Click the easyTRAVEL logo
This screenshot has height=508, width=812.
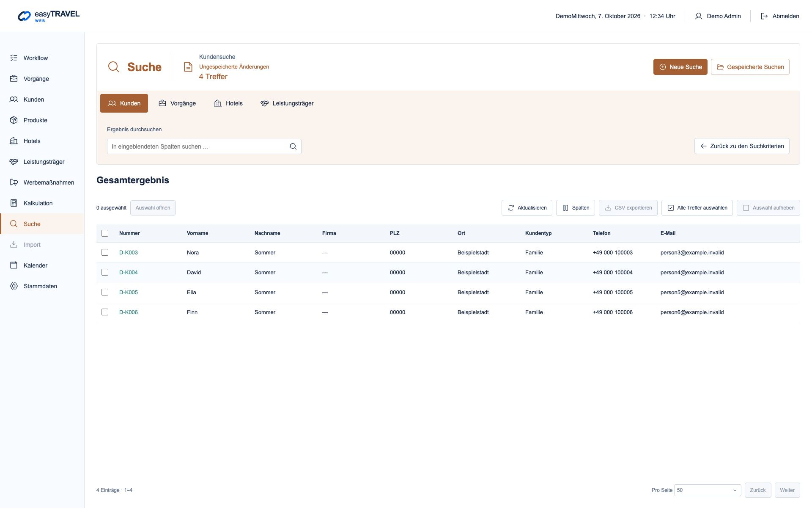49,16
